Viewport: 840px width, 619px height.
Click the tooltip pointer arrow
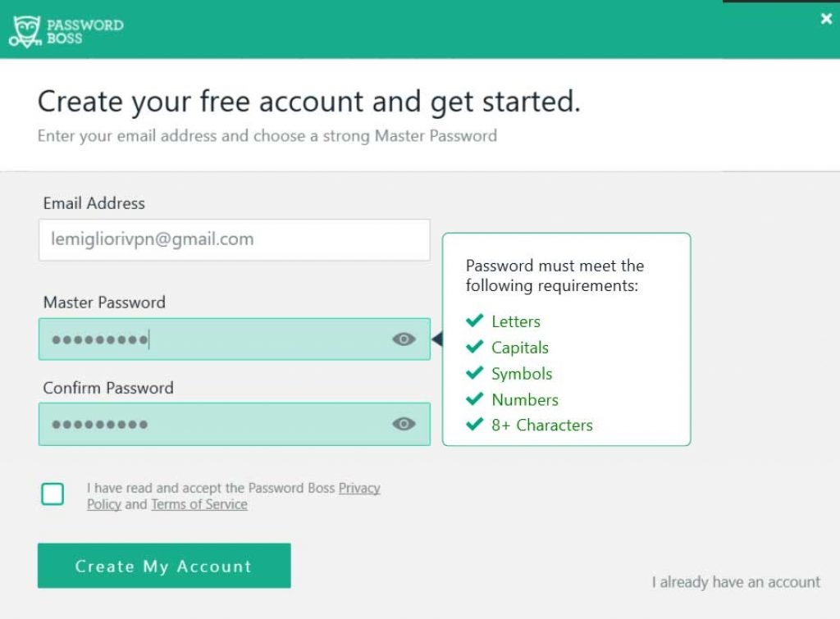pos(439,338)
